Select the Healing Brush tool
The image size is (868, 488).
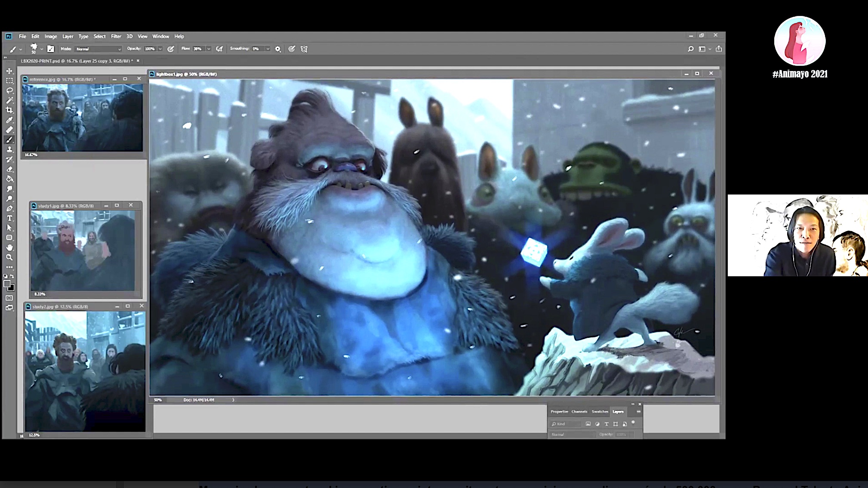pos(9,130)
